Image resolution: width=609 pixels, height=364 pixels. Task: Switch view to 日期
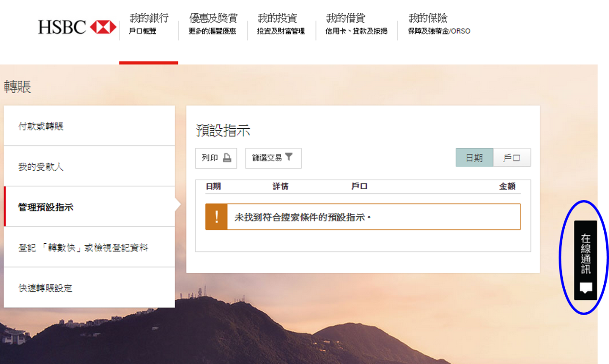(474, 158)
